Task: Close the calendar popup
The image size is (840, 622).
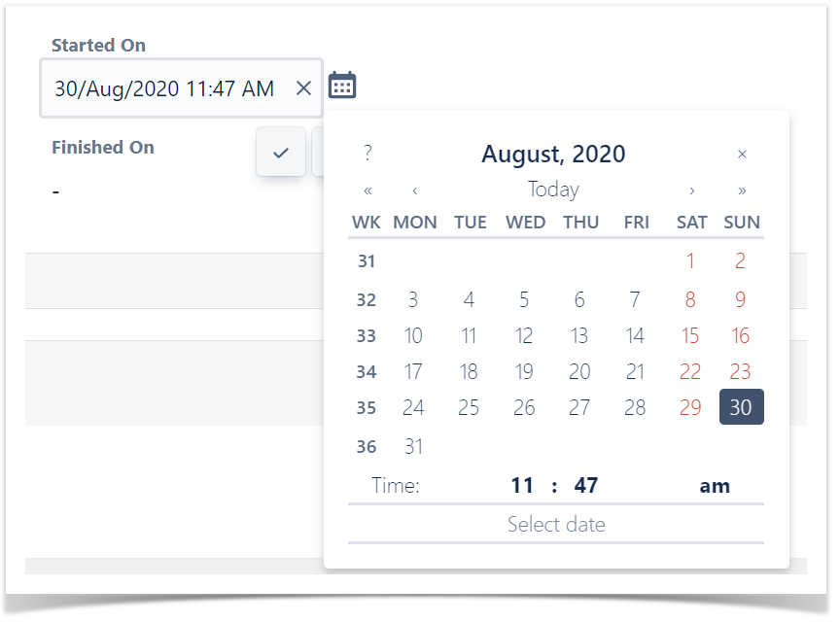Action: pyautogui.click(x=742, y=155)
